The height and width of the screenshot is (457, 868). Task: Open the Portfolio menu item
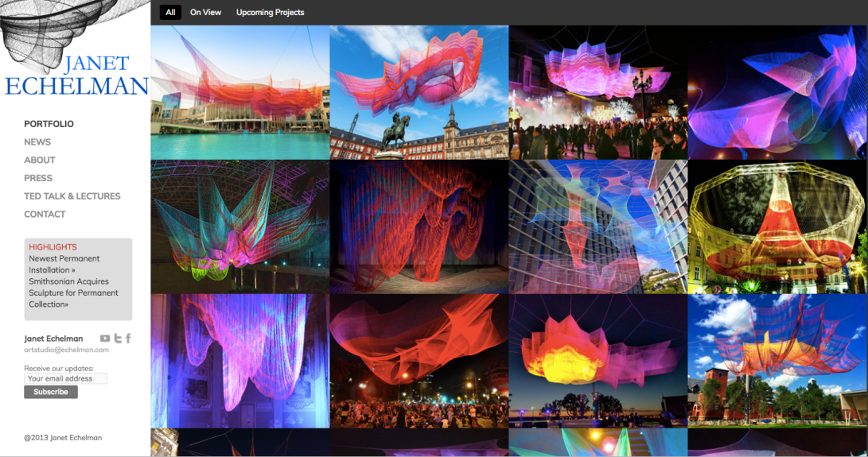(x=49, y=124)
